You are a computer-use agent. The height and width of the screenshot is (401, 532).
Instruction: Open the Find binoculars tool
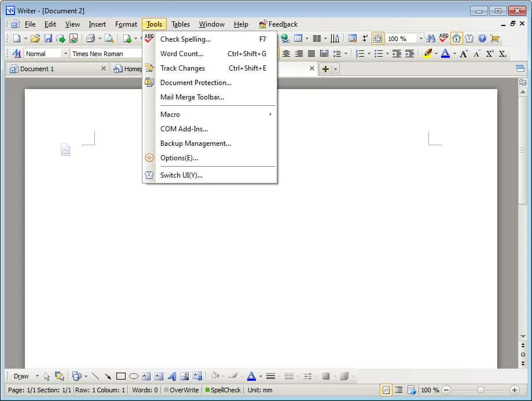click(x=431, y=39)
